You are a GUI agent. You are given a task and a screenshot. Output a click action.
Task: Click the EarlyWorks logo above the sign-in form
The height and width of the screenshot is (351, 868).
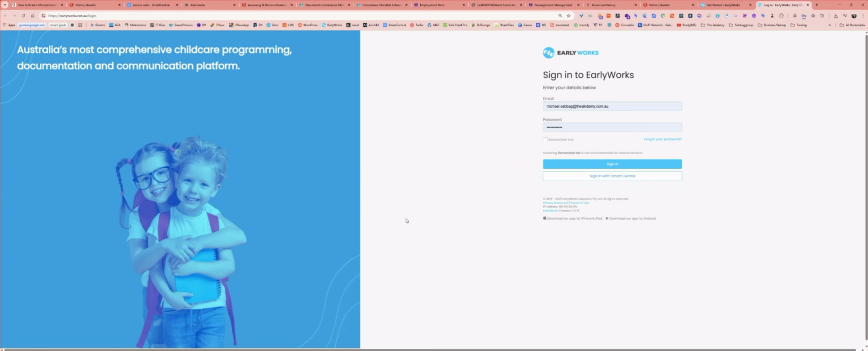(571, 53)
